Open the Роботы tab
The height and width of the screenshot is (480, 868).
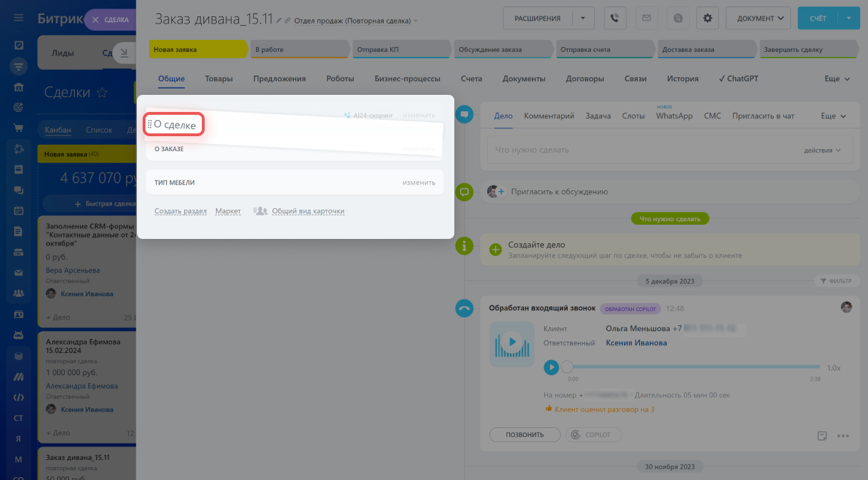point(340,78)
